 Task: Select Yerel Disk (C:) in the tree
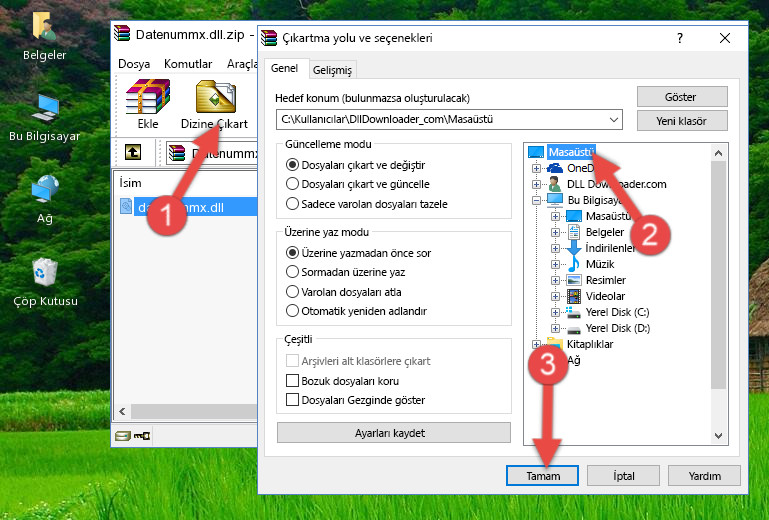click(x=617, y=312)
